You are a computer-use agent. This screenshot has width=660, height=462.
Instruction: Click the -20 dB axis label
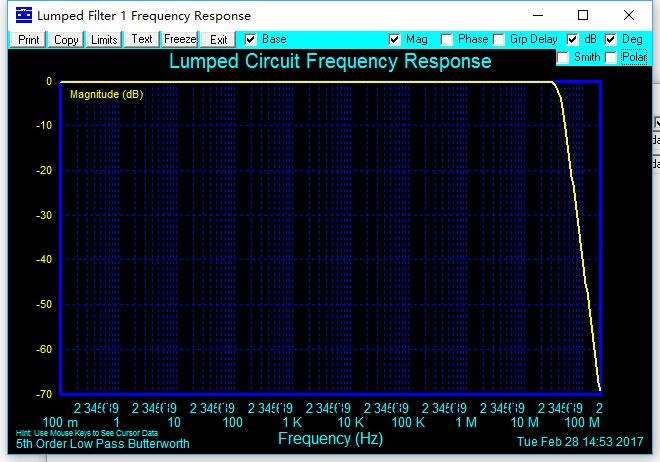(x=44, y=170)
